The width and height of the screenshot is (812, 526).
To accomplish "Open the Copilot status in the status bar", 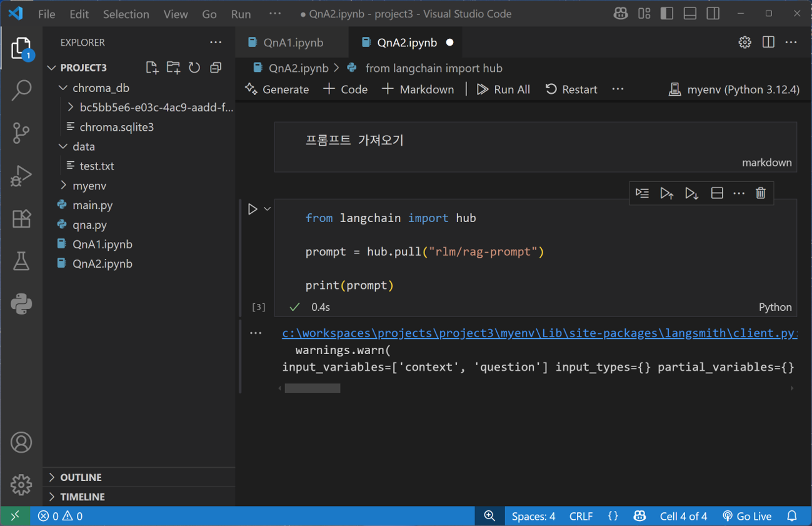I will tap(639, 516).
